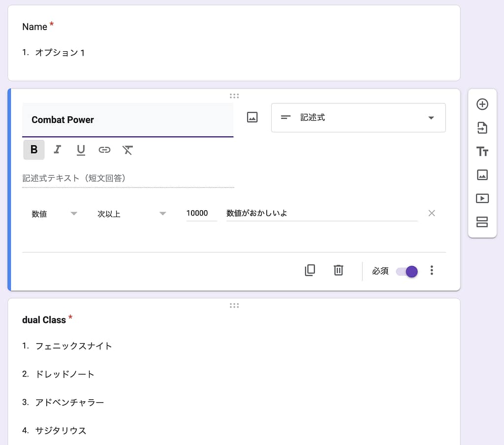Delete the Combat Power question

point(339,270)
